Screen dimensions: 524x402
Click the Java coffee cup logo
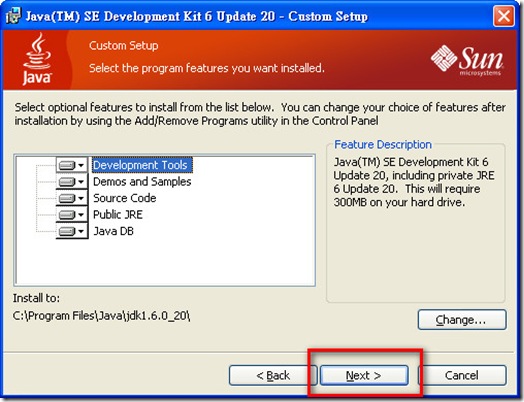pyautogui.click(x=37, y=59)
